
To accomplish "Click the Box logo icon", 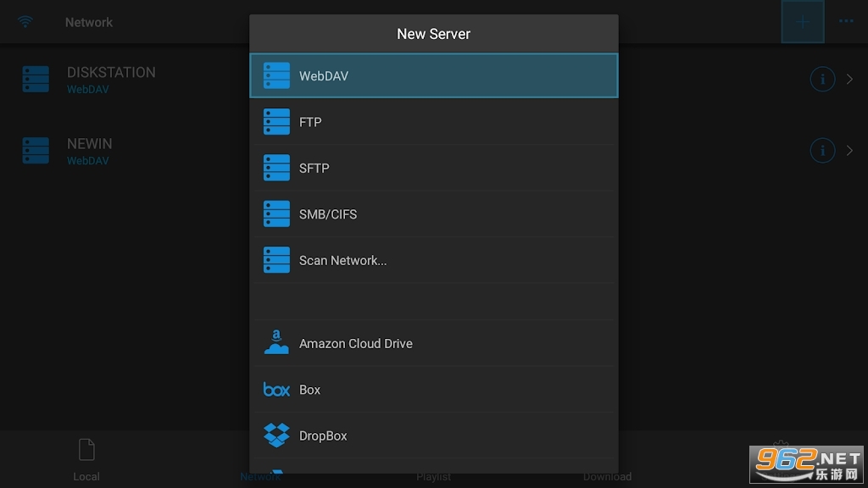I will coord(276,390).
